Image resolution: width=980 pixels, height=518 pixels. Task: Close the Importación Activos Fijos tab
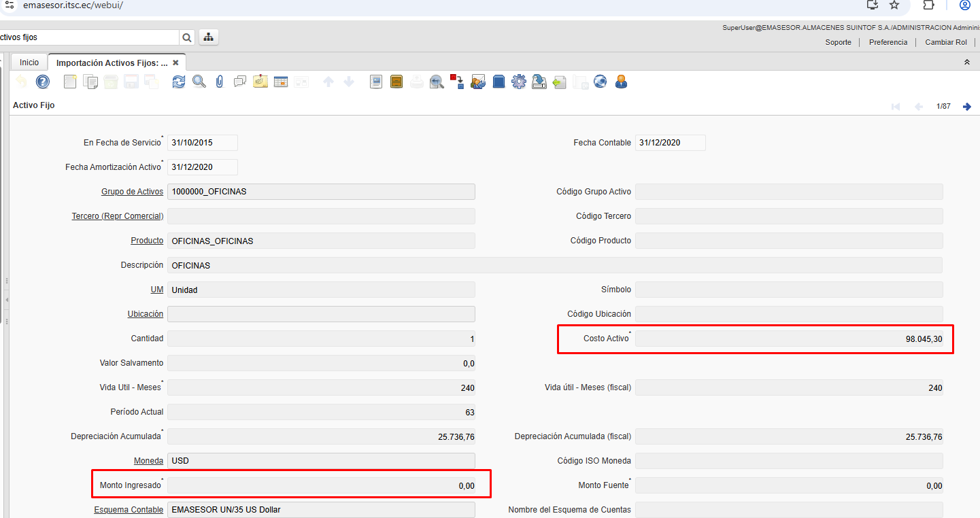point(175,63)
